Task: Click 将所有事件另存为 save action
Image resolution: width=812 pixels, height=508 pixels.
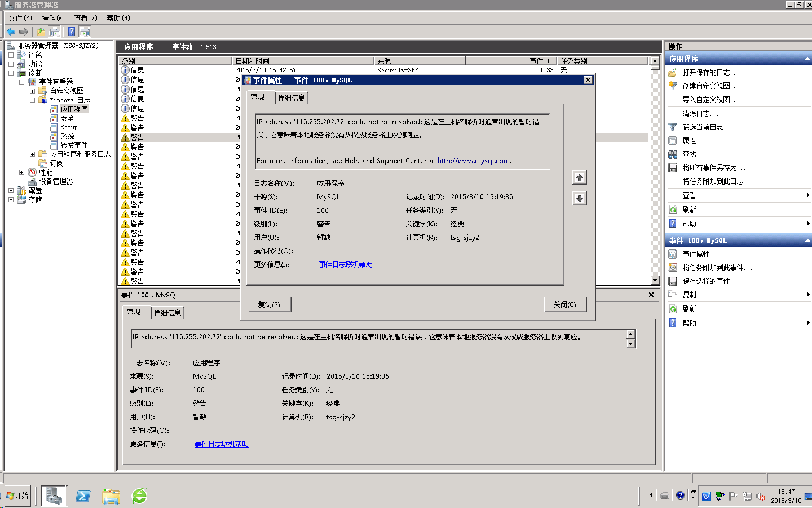Action: coord(714,168)
